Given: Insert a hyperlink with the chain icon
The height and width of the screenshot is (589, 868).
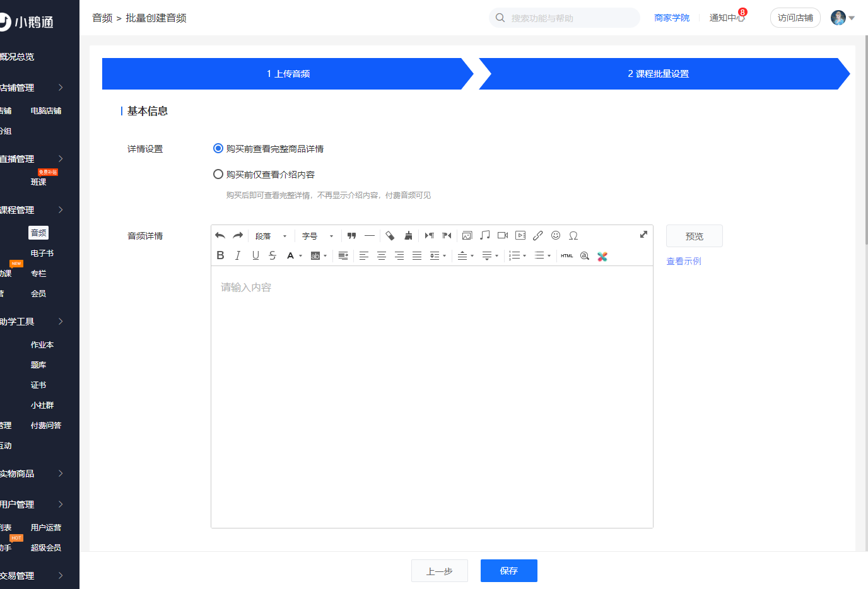Looking at the screenshot, I should click(x=538, y=236).
